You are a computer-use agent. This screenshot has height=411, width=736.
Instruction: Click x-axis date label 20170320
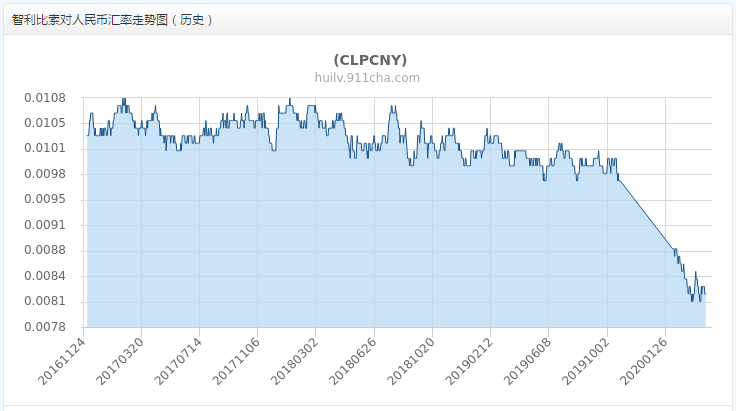click(x=119, y=361)
